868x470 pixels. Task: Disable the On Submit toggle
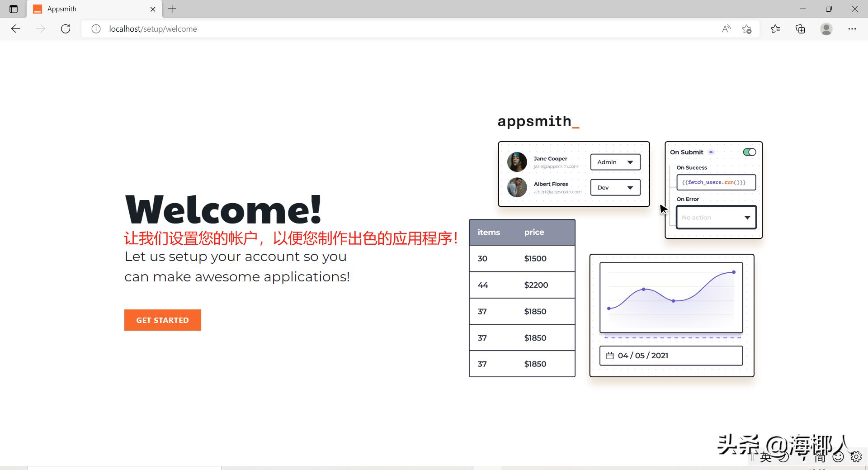pos(749,152)
